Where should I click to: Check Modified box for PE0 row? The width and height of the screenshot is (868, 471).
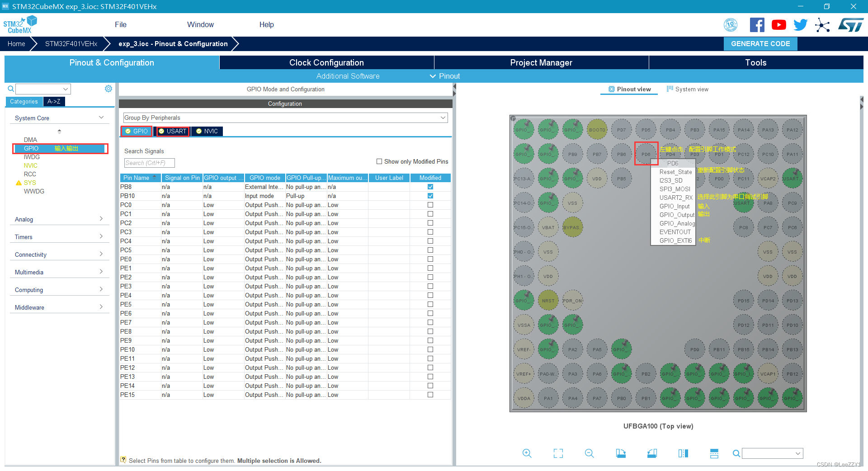(430, 259)
